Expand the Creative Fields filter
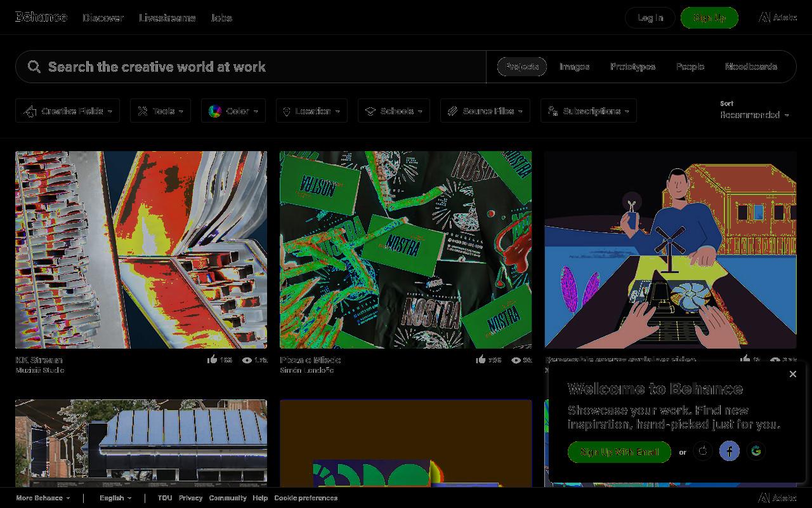The width and height of the screenshot is (812, 508). [67, 111]
